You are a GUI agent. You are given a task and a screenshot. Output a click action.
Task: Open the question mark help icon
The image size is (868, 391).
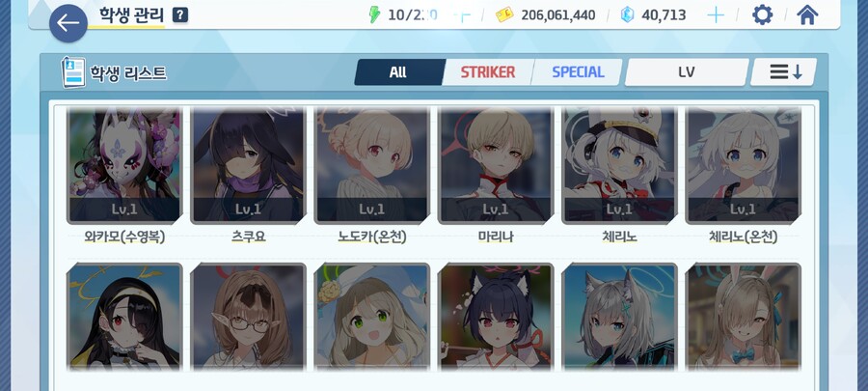pos(180,14)
